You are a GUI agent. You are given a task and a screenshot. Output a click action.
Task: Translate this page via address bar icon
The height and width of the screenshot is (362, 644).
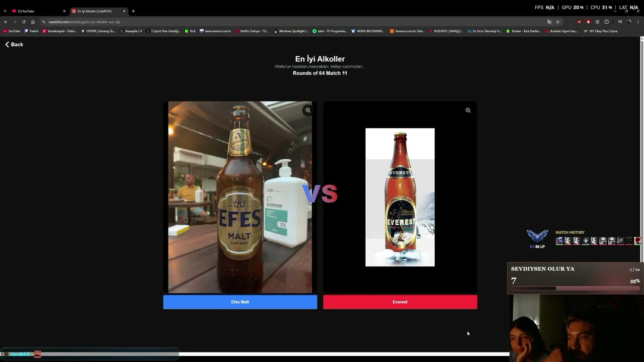click(549, 22)
